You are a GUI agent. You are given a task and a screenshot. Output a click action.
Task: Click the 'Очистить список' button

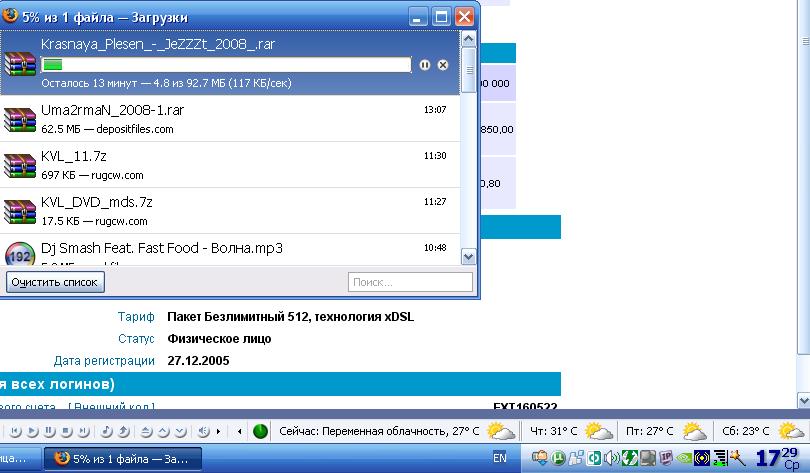point(55,282)
